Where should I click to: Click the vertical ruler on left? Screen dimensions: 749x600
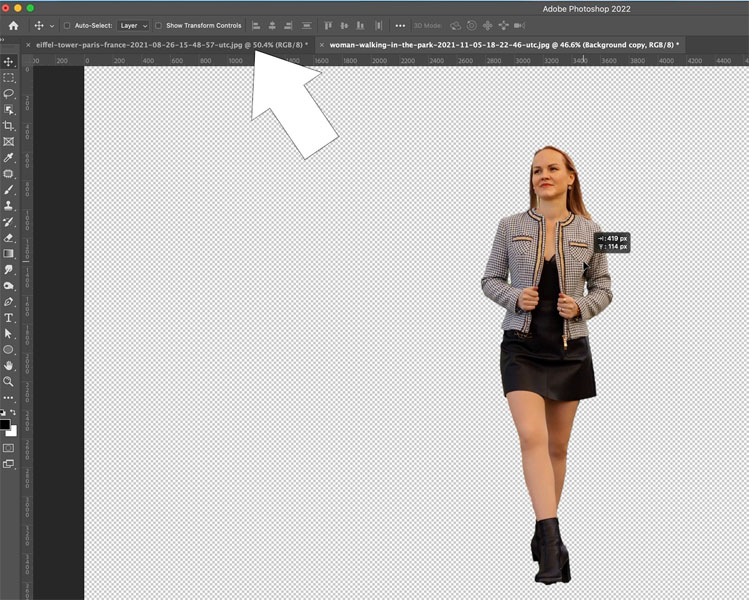pyautogui.click(x=27, y=333)
